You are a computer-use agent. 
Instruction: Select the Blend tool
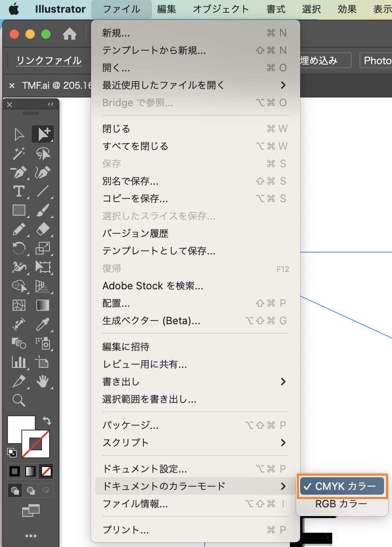(x=19, y=343)
